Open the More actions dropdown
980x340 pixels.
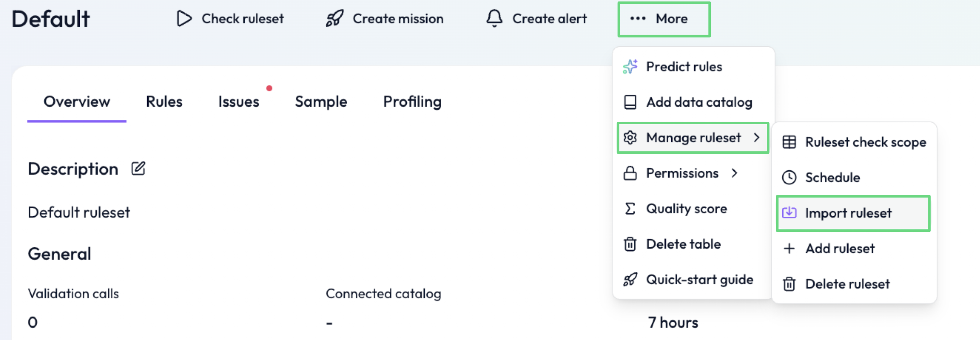pyautogui.click(x=664, y=19)
